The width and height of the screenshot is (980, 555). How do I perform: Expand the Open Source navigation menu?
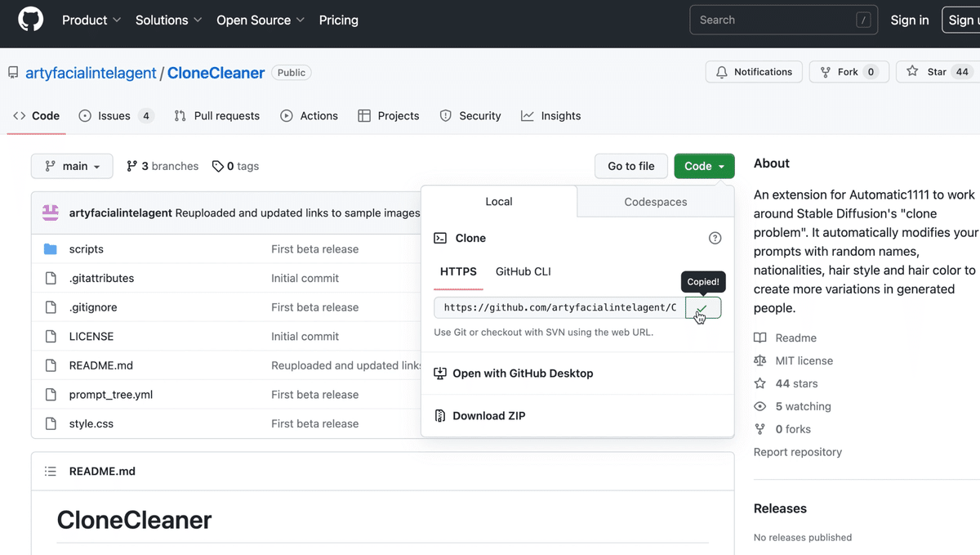pyautogui.click(x=260, y=20)
